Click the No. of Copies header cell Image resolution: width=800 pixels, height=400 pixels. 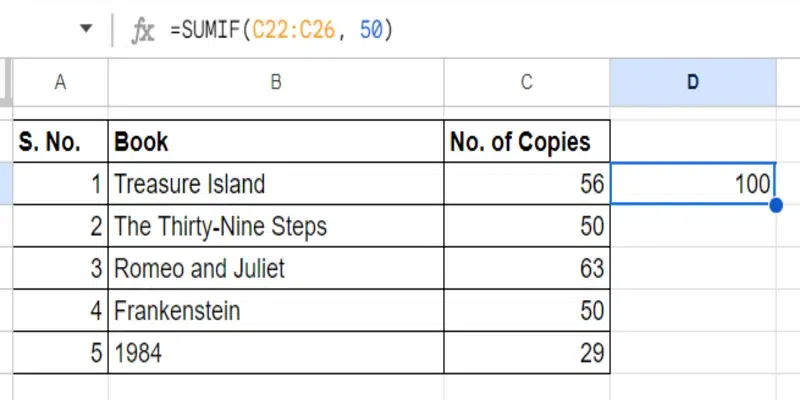tap(527, 141)
